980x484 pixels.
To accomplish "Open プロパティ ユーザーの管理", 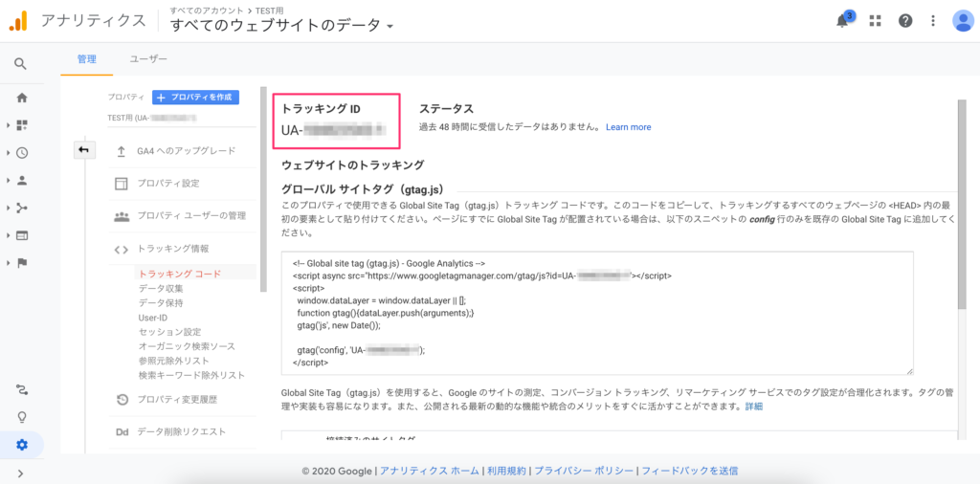I will [x=191, y=216].
